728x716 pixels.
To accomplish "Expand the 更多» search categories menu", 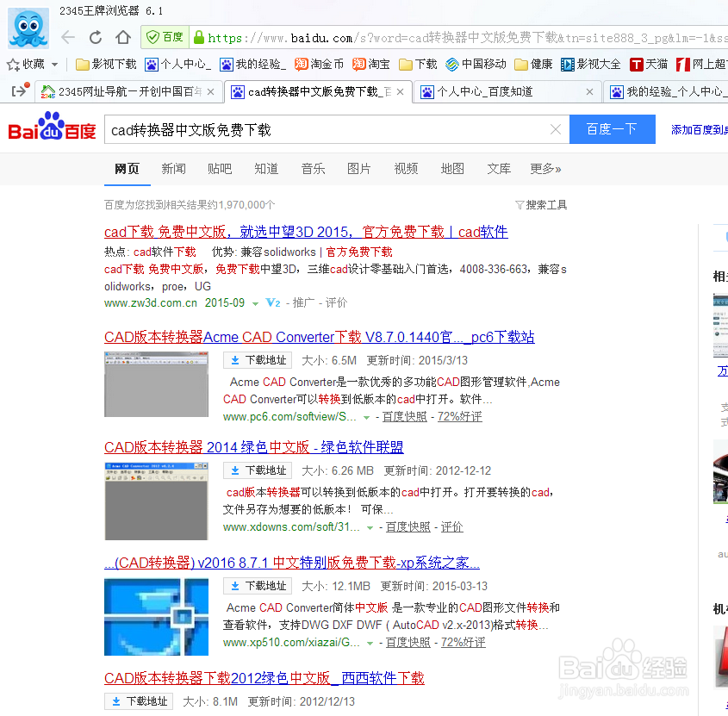I will tap(546, 169).
